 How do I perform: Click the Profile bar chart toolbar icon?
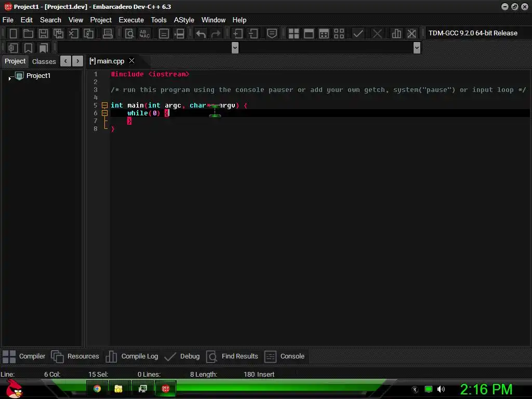pyautogui.click(x=396, y=33)
